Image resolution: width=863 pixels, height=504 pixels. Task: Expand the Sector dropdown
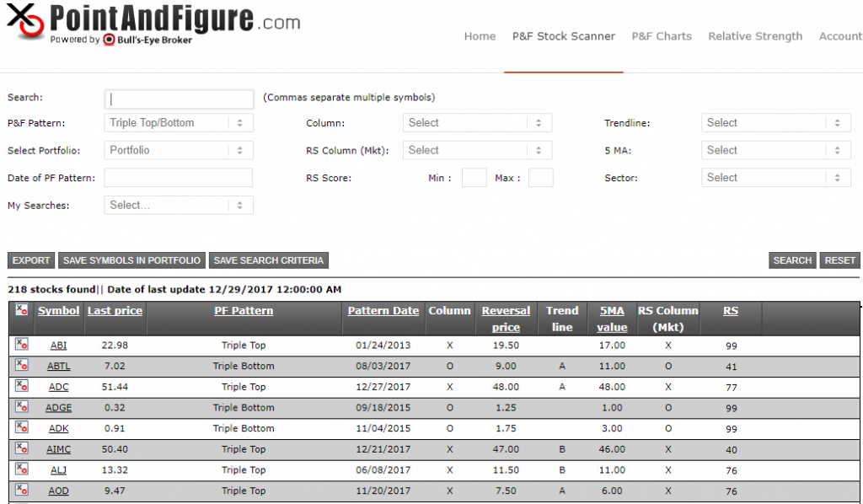[x=775, y=177]
